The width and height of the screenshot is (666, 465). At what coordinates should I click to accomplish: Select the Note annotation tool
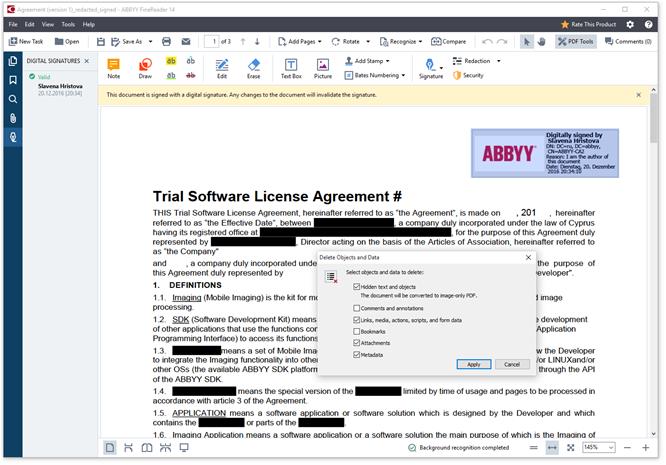pos(114,67)
